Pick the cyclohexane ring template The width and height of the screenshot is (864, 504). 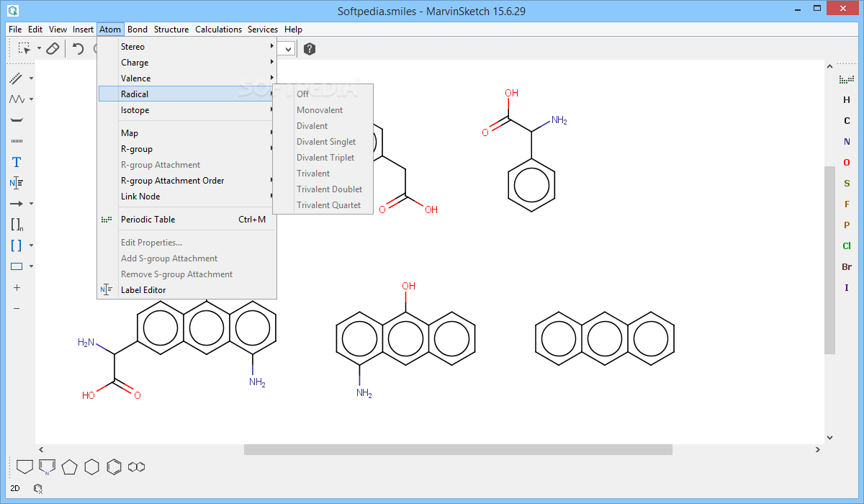pyautogui.click(x=91, y=467)
